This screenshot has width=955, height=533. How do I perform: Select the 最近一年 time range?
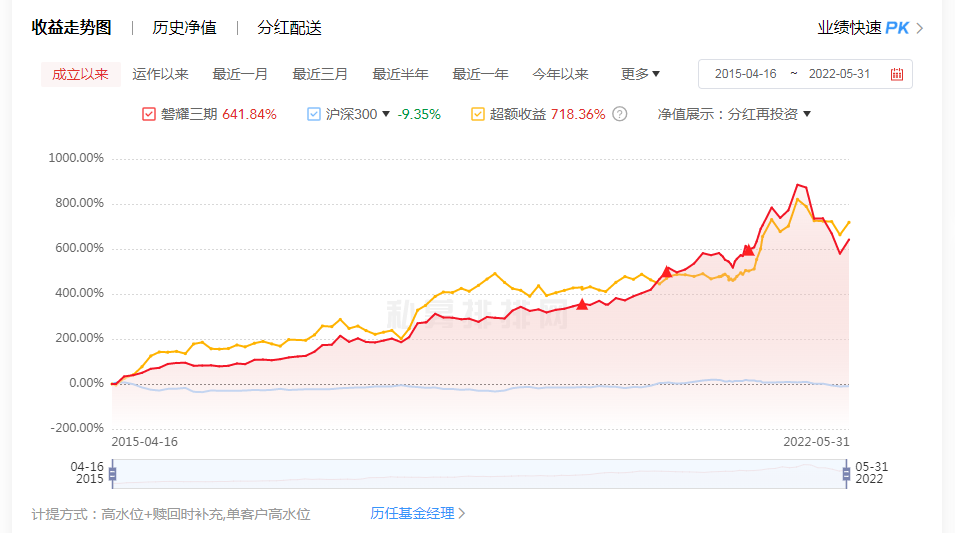[x=480, y=74]
